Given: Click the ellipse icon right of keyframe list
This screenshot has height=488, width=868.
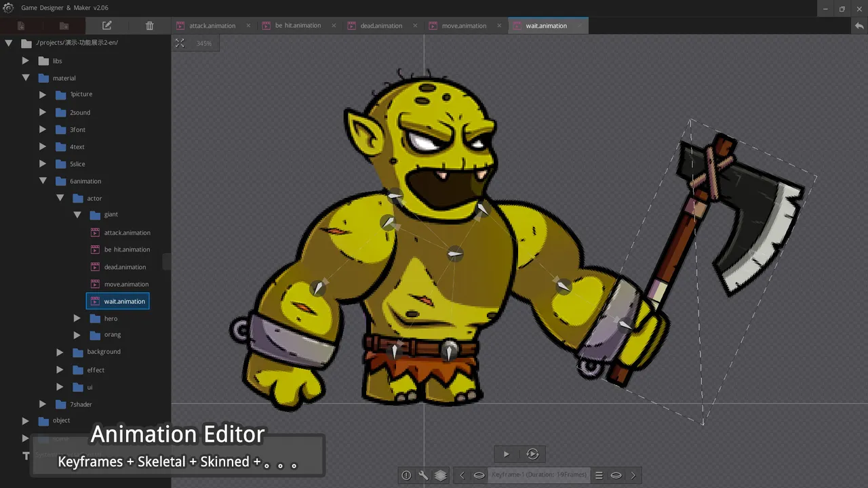Looking at the screenshot, I should coord(616,475).
